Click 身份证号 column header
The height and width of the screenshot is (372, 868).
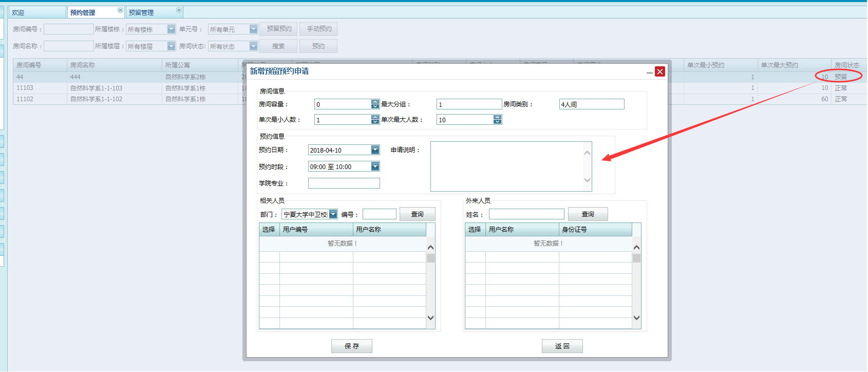pyautogui.click(x=595, y=230)
